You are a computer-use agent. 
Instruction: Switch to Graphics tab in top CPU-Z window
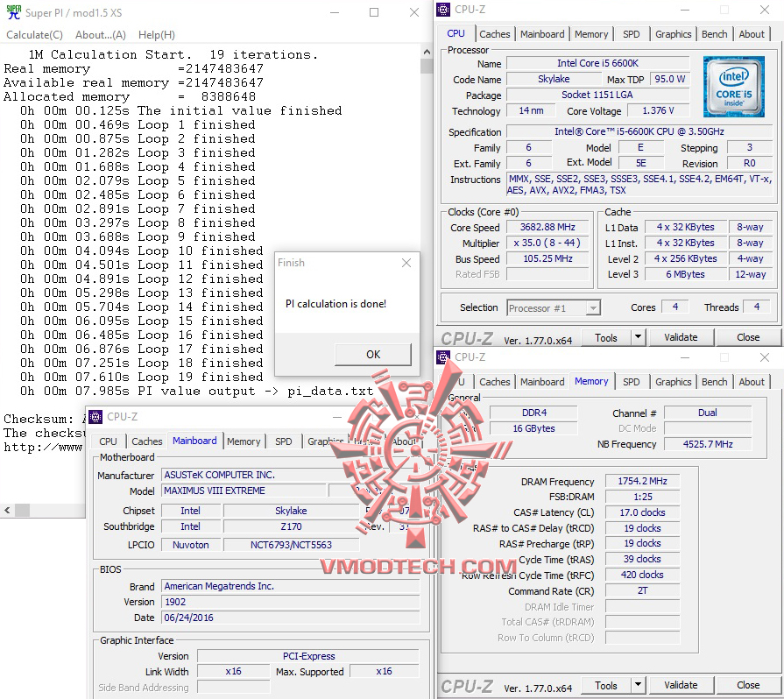(673, 34)
